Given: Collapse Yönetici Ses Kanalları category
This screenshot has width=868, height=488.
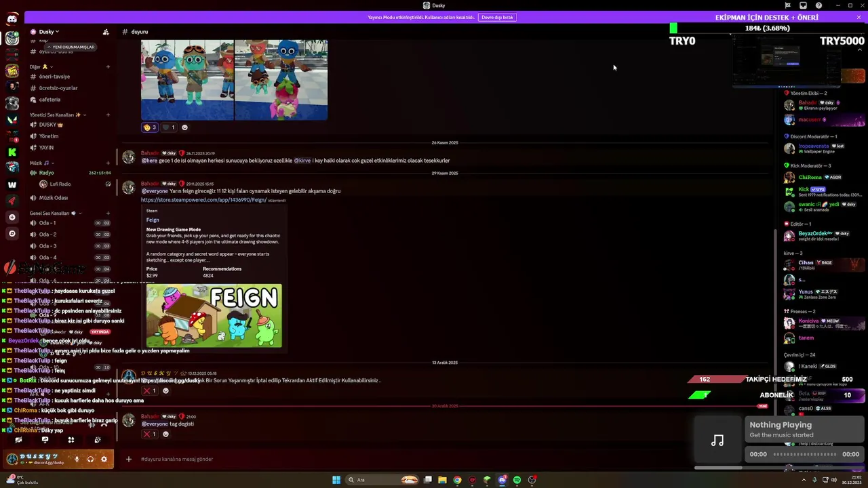Looking at the screenshot, I should click(58, 115).
